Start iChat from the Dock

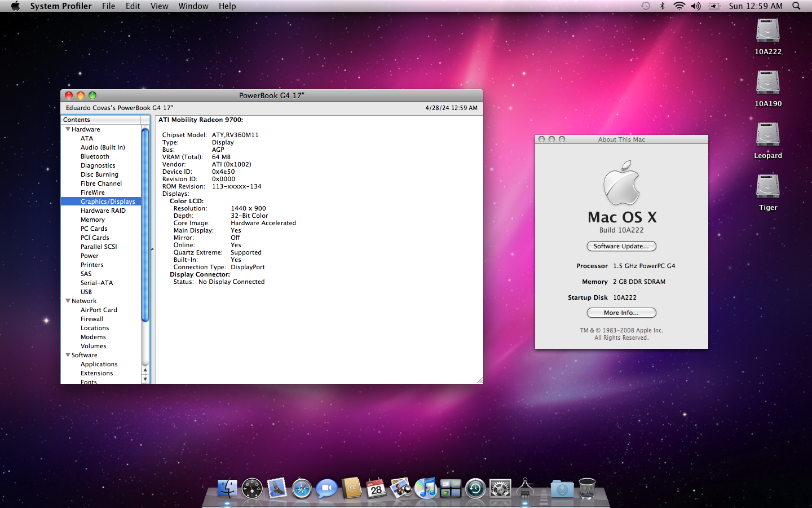point(326,489)
